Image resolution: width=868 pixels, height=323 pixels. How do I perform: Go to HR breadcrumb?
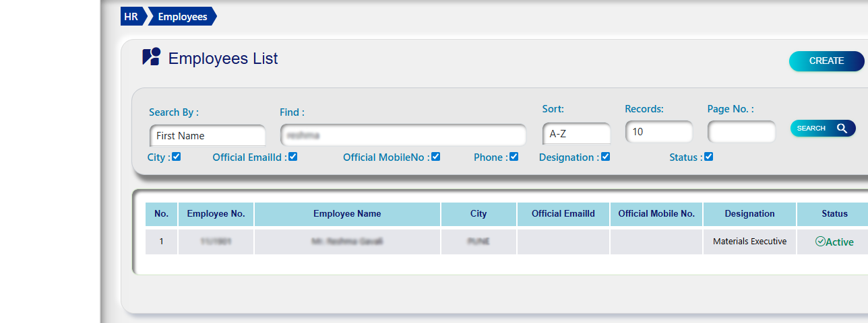tap(131, 17)
